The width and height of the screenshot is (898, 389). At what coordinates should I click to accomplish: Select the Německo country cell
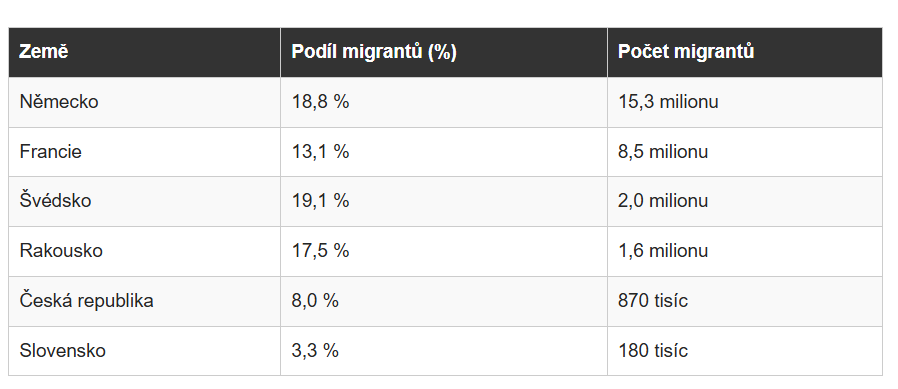144,102
